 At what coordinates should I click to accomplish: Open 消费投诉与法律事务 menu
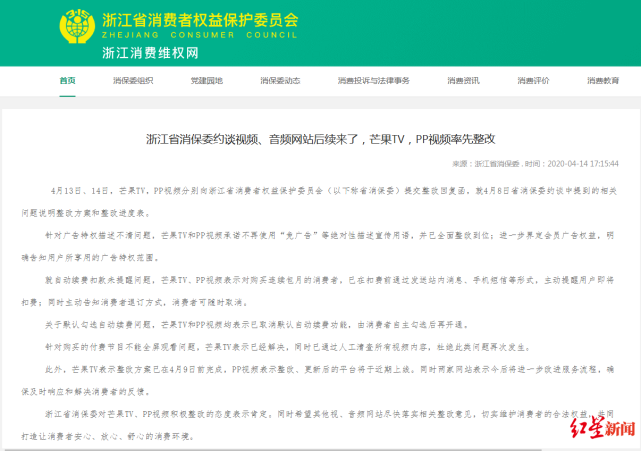point(374,81)
